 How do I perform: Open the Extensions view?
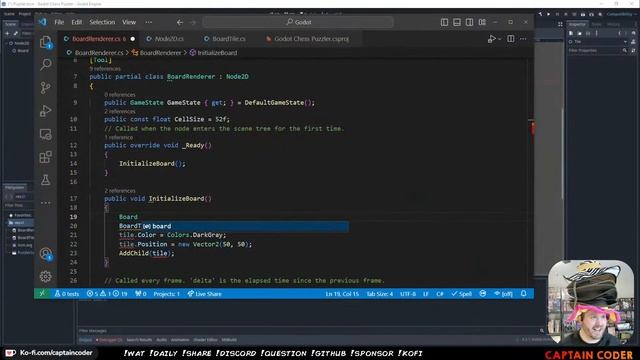click(46, 157)
